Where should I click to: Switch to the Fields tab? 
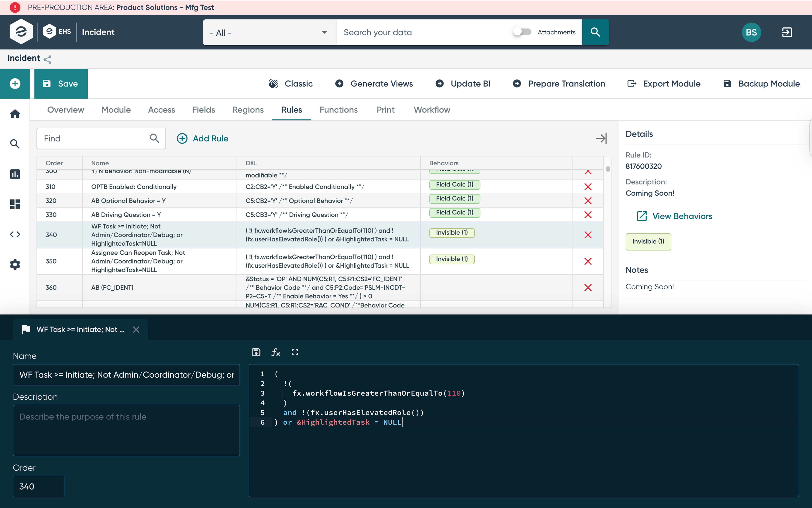pyautogui.click(x=204, y=110)
